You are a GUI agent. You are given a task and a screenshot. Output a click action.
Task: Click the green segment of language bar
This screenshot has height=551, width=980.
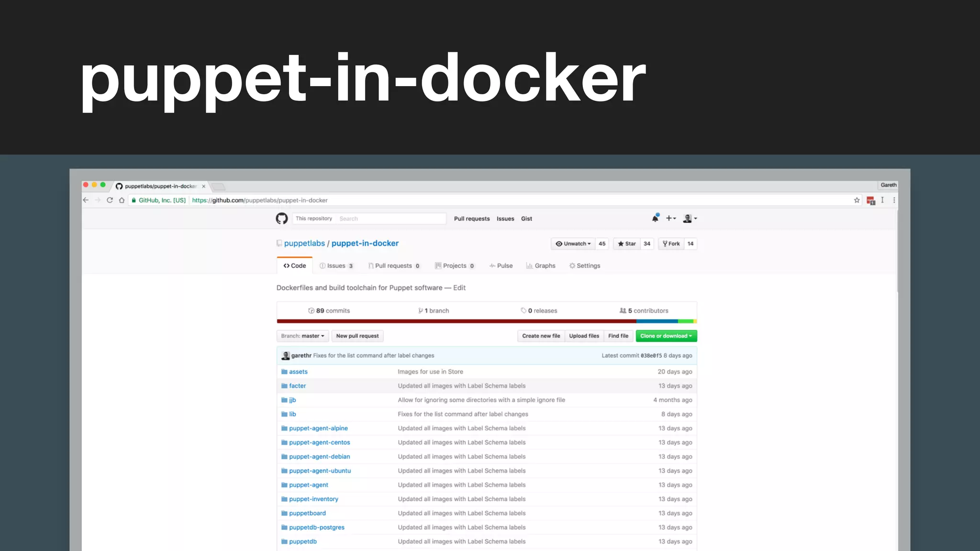[x=686, y=321]
